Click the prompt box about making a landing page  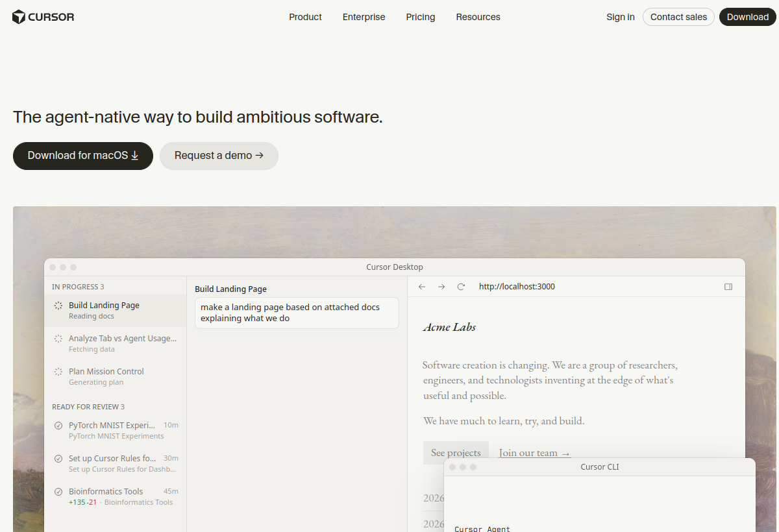click(x=297, y=313)
